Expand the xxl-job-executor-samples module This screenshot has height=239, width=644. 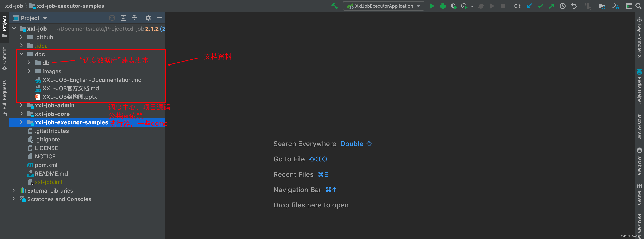[x=22, y=122]
